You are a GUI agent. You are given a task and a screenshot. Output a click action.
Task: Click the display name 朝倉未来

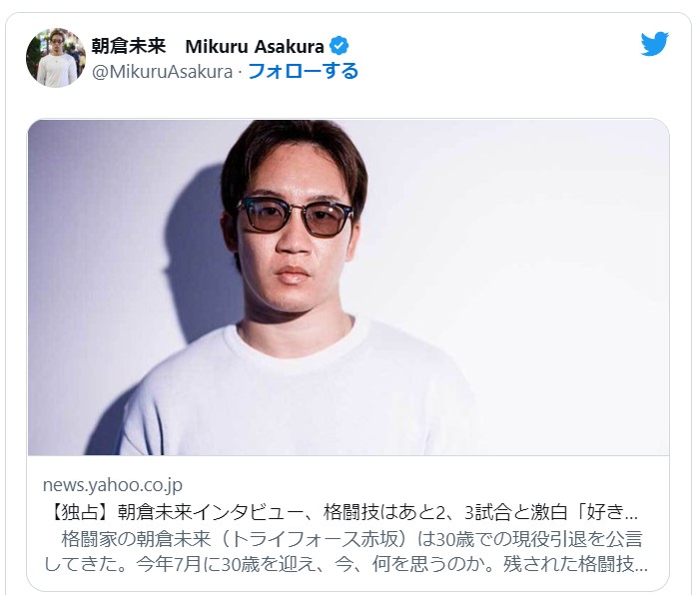(x=129, y=46)
